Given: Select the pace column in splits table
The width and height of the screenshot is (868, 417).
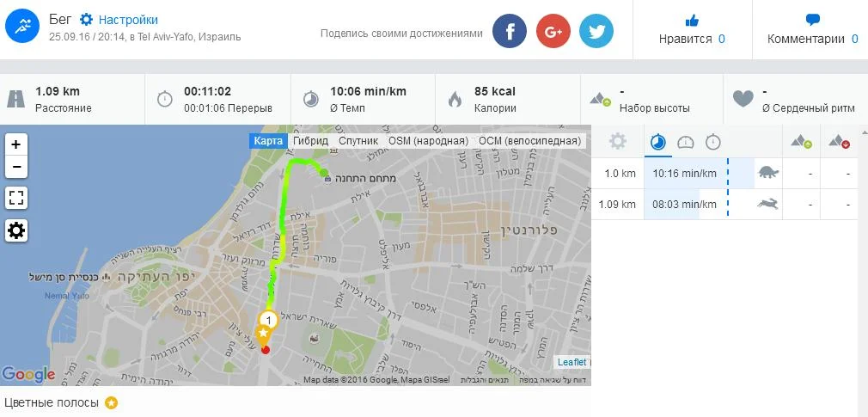Looking at the screenshot, I should pyautogui.click(x=657, y=143).
